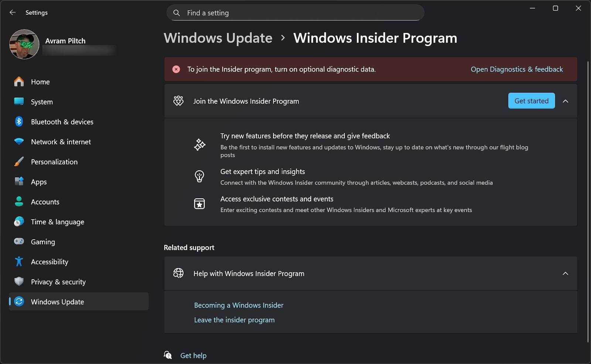Collapse Join the Windows Insider Program section

[565, 101]
